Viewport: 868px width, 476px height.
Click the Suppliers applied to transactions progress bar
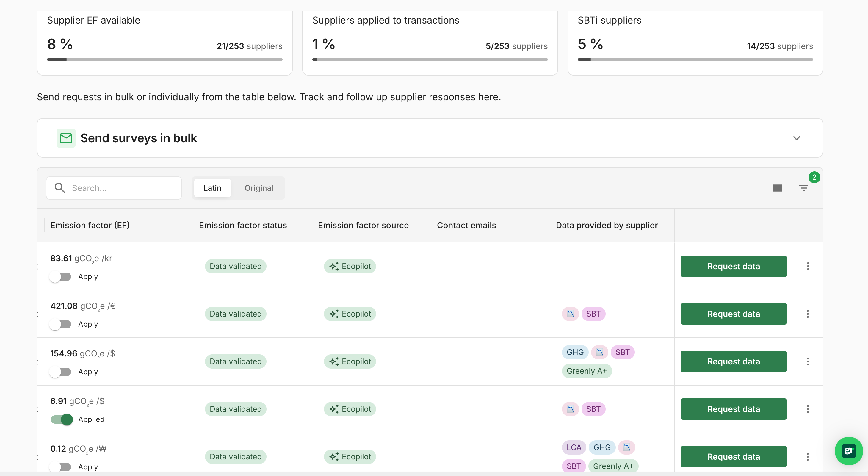pos(430,59)
